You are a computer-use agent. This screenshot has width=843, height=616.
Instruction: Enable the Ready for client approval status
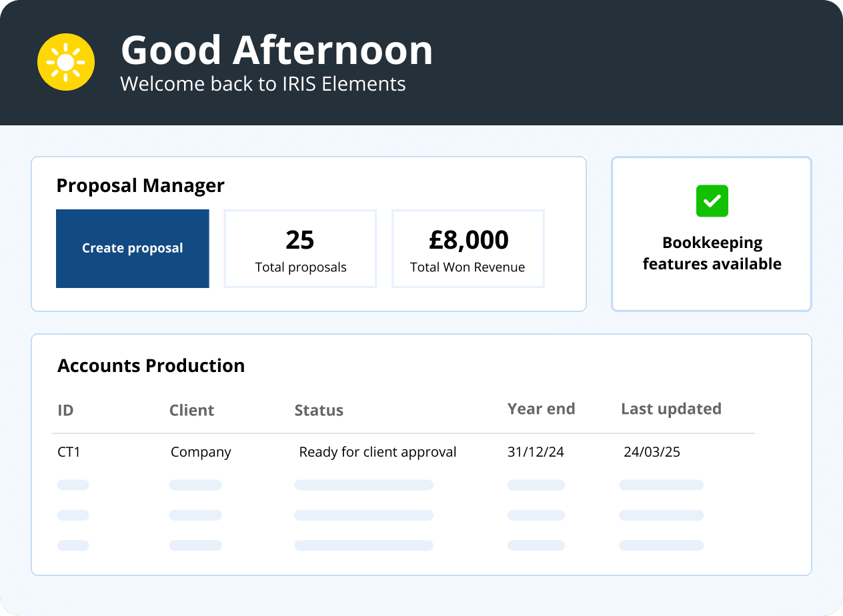click(x=377, y=451)
